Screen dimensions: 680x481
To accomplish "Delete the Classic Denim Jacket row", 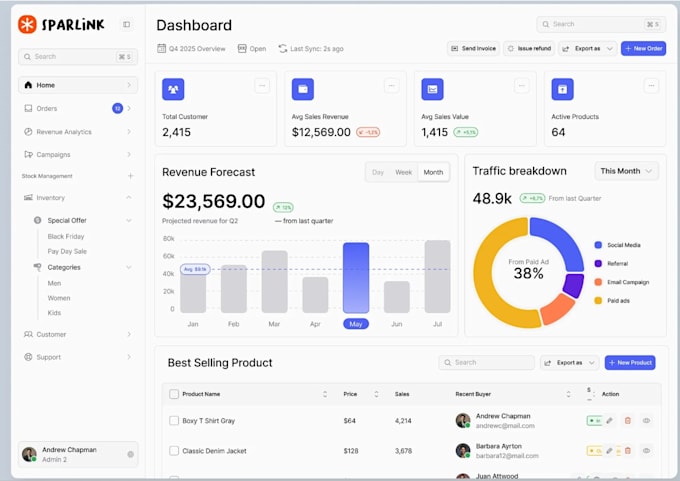I will pyautogui.click(x=628, y=451).
